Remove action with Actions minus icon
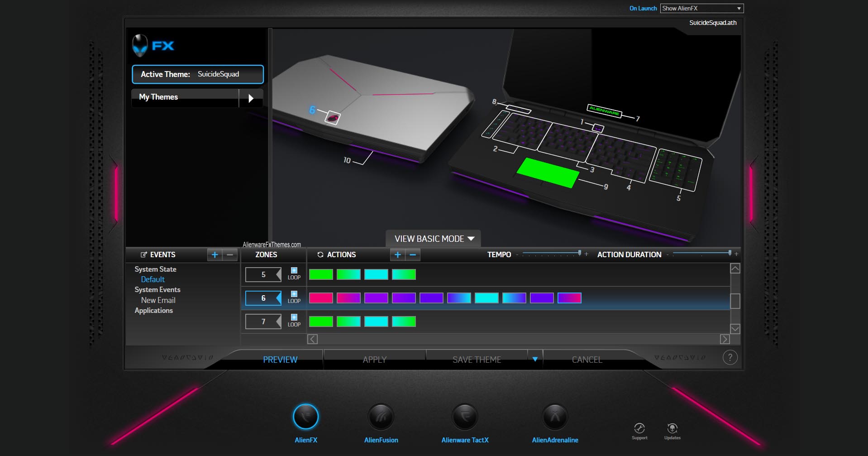The width and height of the screenshot is (868, 456). click(413, 255)
